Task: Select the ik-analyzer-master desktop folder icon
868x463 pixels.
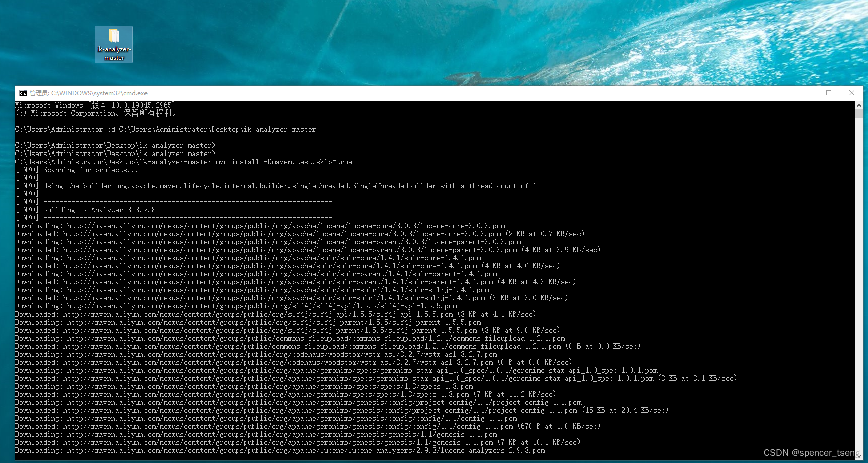Action: 114,44
